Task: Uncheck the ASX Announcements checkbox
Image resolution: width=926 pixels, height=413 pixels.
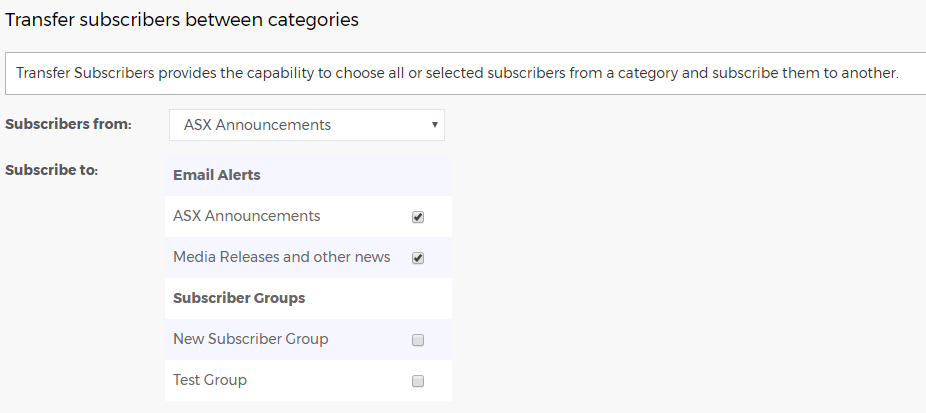Action: click(x=418, y=217)
